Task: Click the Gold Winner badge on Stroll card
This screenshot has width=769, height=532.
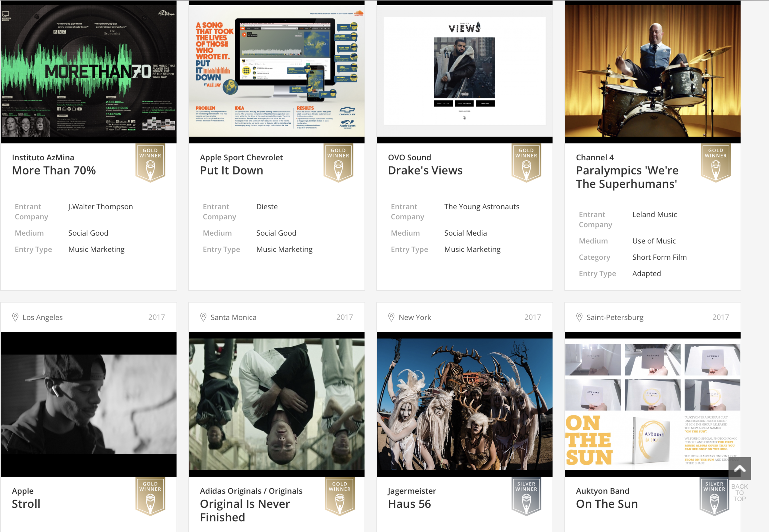Action: click(x=150, y=496)
